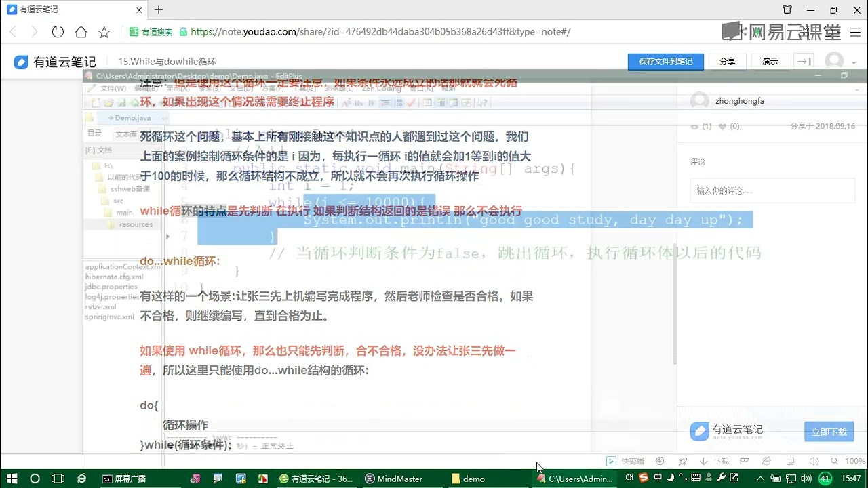Click the browser Forward arrow

tap(35, 32)
